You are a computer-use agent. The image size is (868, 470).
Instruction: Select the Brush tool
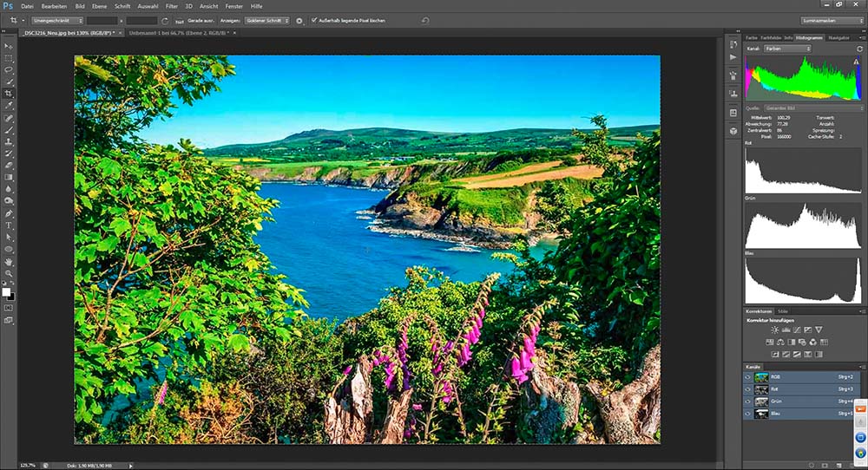pos(9,130)
